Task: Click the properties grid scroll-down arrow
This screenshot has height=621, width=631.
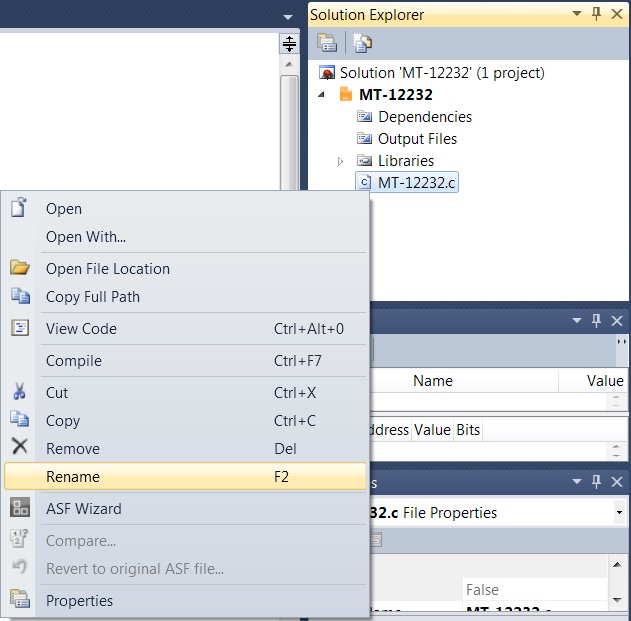Action: pos(620,603)
